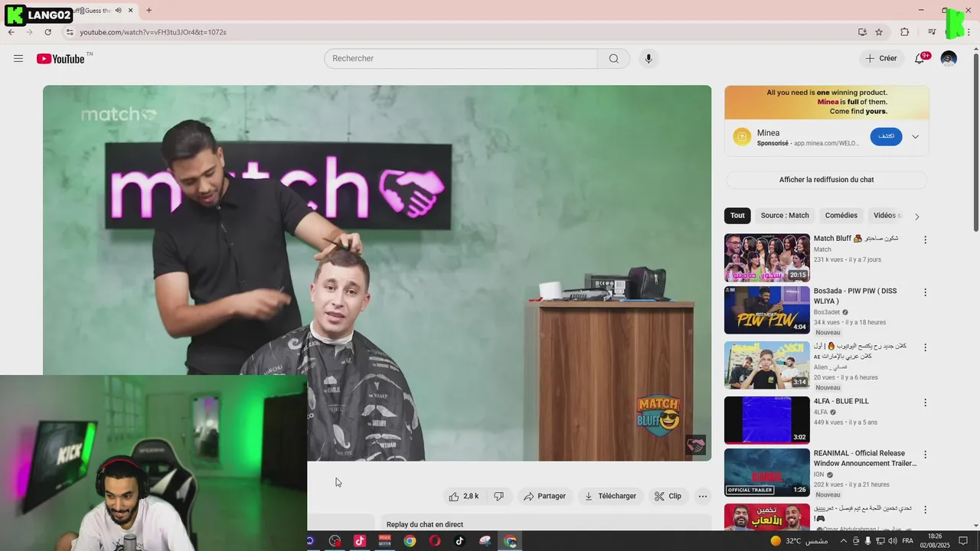
Task: Open the Windows notification center icon
Action: click(963, 541)
